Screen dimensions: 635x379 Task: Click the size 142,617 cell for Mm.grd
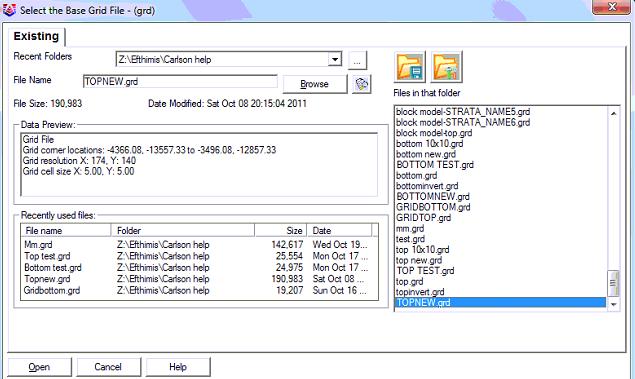pos(287,245)
